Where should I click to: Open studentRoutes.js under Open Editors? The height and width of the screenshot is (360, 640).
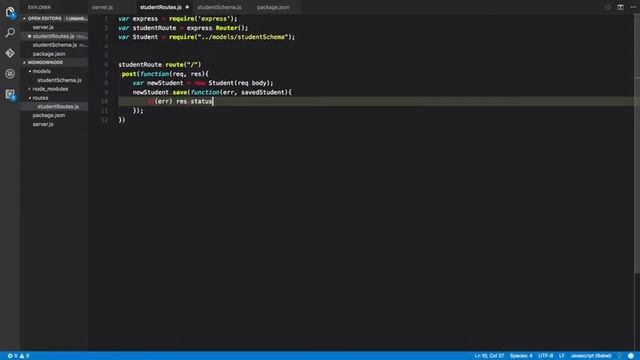54,36
